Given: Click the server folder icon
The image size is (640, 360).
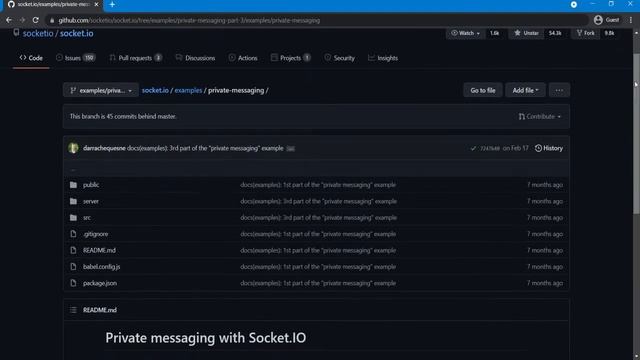Looking at the screenshot, I should click(73, 201).
